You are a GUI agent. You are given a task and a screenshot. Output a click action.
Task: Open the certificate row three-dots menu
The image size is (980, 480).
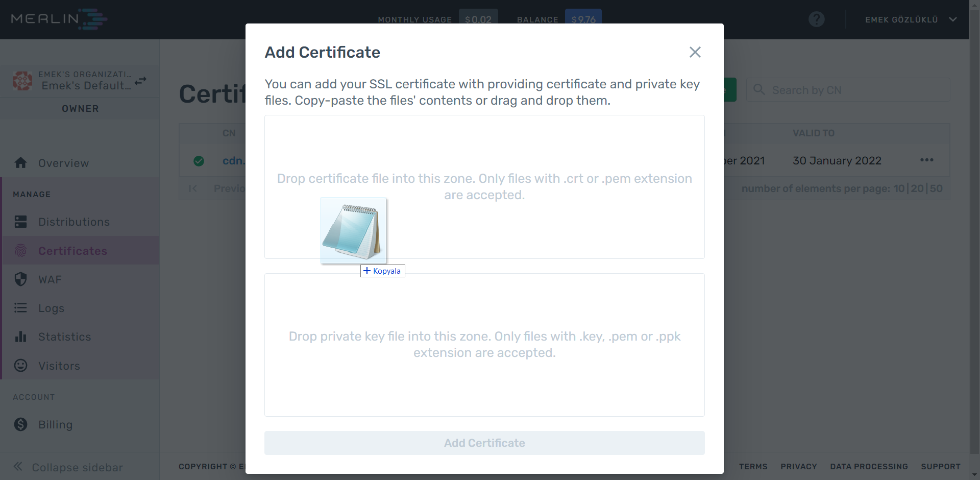(x=926, y=160)
